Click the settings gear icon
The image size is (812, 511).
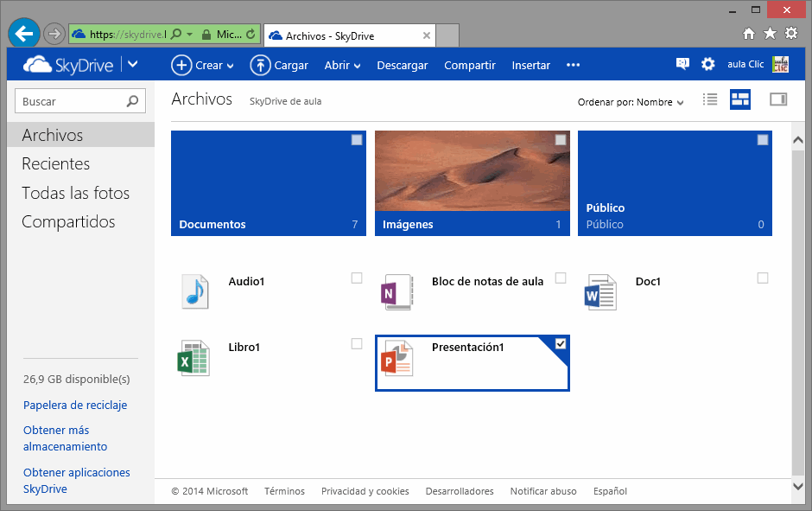[x=708, y=64]
